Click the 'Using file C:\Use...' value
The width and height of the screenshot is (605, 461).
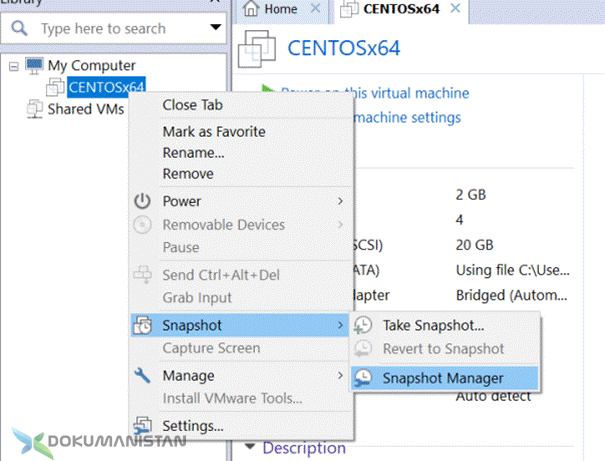click(x=512, y=270)
